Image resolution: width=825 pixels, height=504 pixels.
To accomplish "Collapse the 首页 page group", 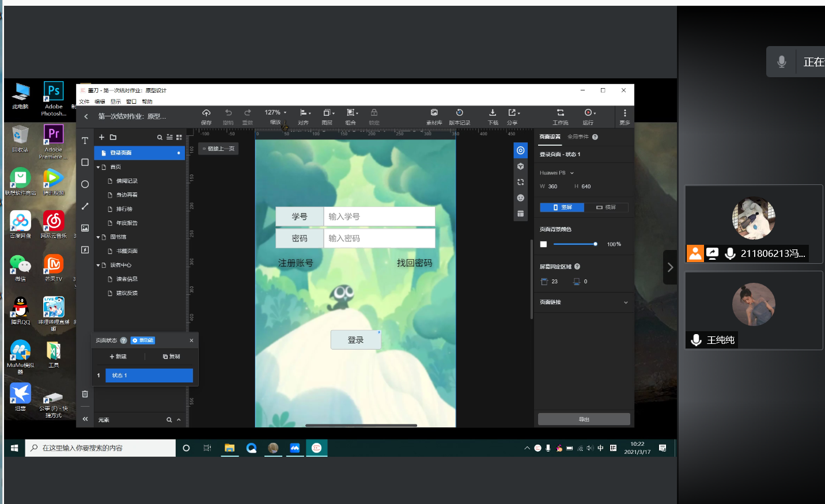I will (99, 167).
